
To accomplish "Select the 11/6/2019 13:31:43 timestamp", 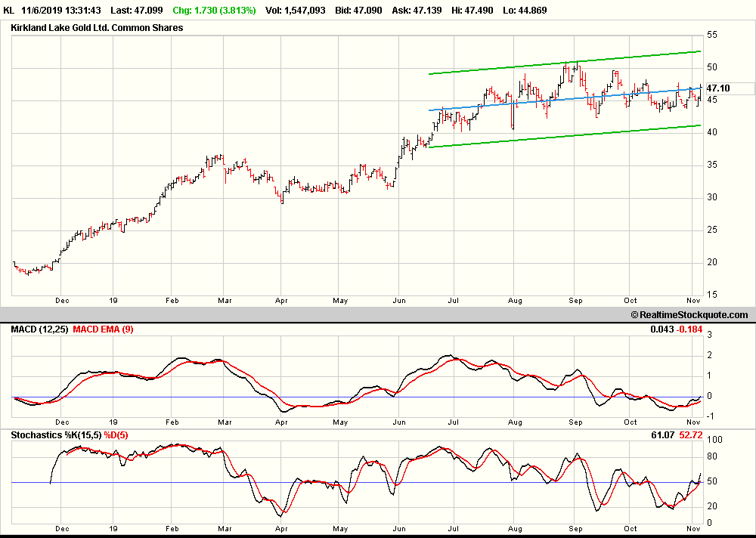I will (x=61, y=10).
